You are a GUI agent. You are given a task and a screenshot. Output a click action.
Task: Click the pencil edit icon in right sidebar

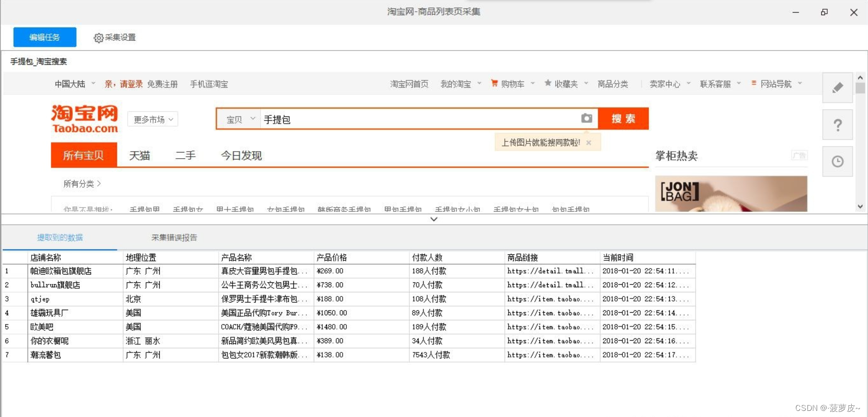click(x=837, y=87)
